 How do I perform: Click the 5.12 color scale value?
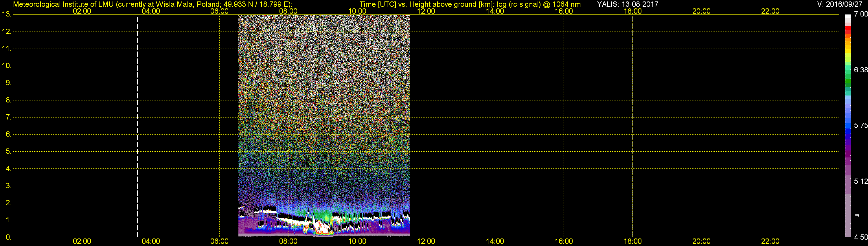coord(860,181)
